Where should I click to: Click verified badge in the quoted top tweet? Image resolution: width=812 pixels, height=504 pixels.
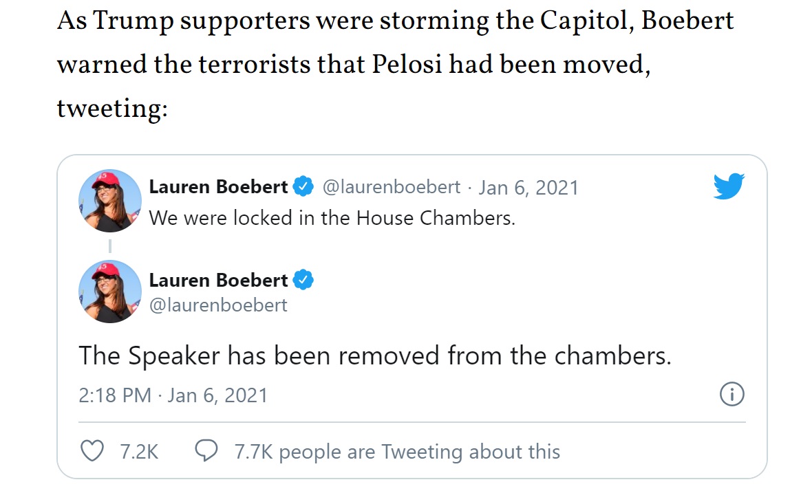coord(303,186)
